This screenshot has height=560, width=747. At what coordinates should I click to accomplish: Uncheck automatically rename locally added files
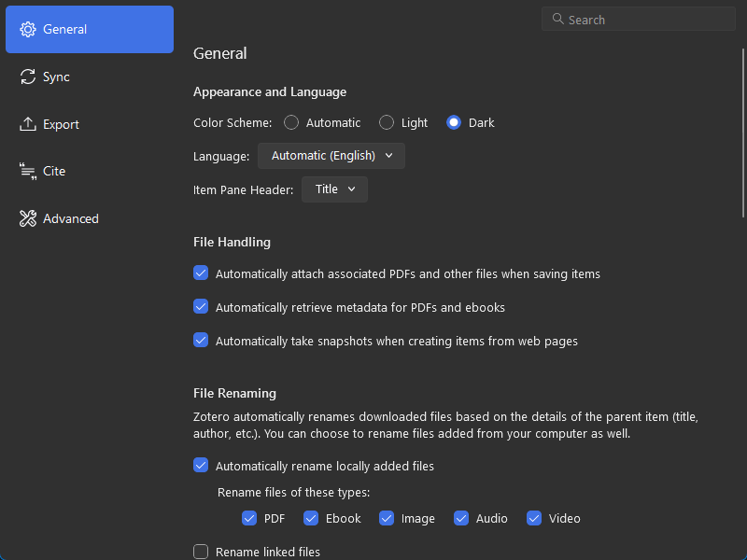(x=201, y=465)
